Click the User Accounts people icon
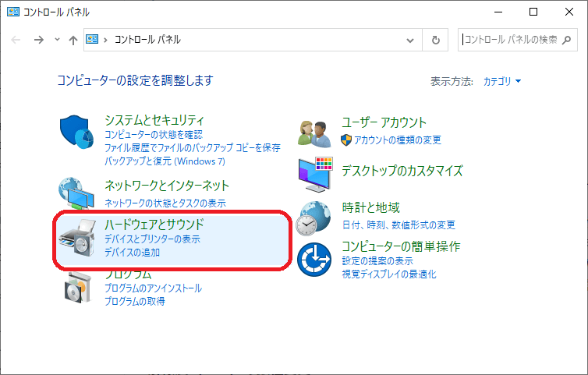The image size is (588, 375). coord(317,133)
